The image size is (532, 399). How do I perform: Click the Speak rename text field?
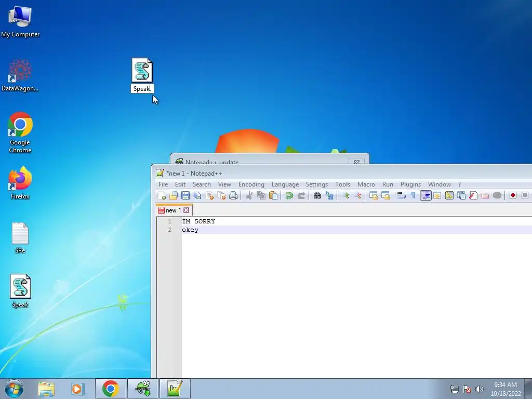click(142, 88)
